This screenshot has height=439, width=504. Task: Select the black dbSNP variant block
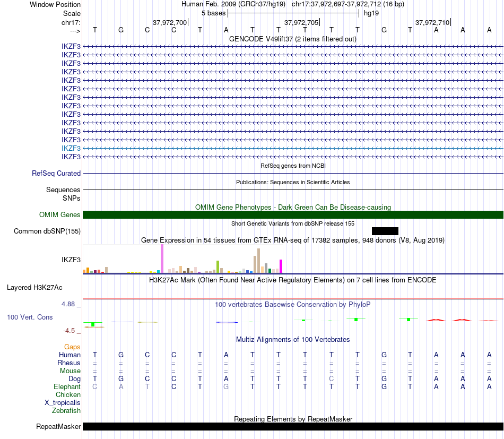click(x=385, y=231)
